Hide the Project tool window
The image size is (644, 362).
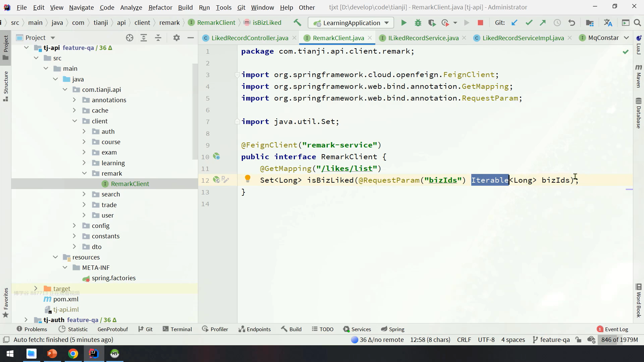[x=191, y=38]
